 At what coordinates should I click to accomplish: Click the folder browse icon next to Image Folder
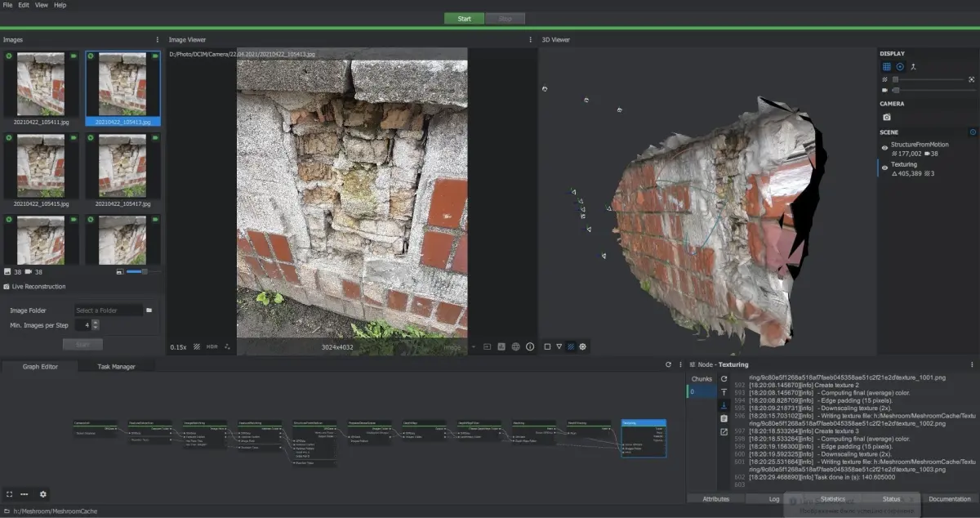tap(149, 310)
